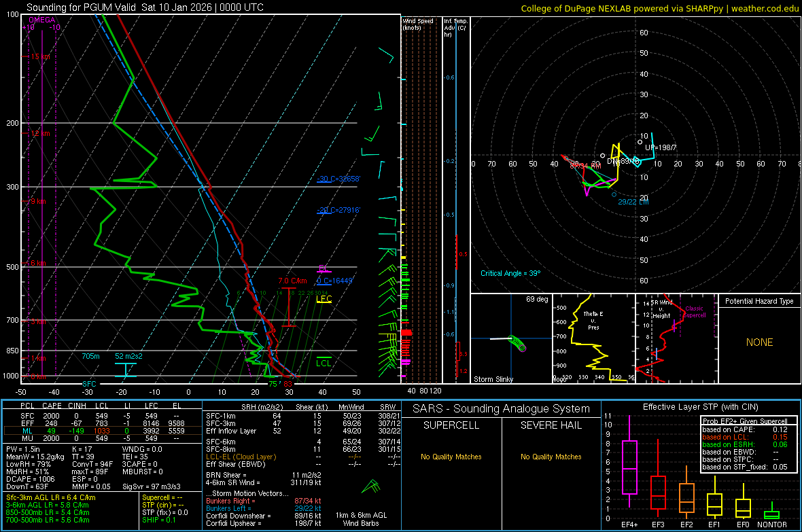Click the 'Potential Hazard Type' header
This screenshot has width=802, height=532.
[760, 301]
